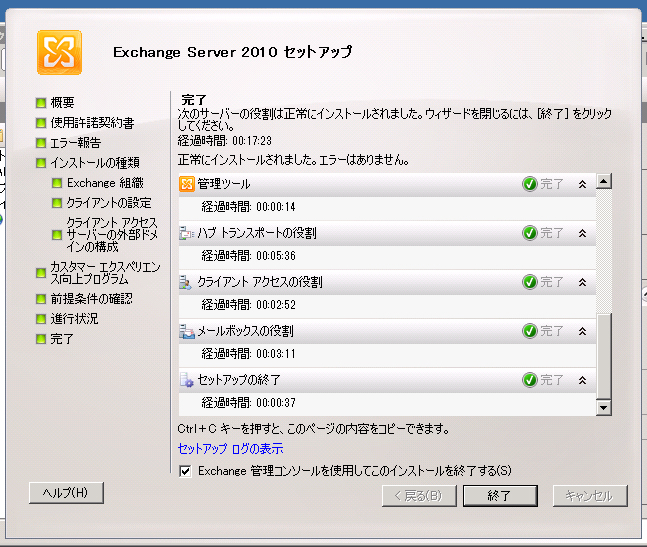Click 完了 status text for 管理ツール

[x=552, y=184]
